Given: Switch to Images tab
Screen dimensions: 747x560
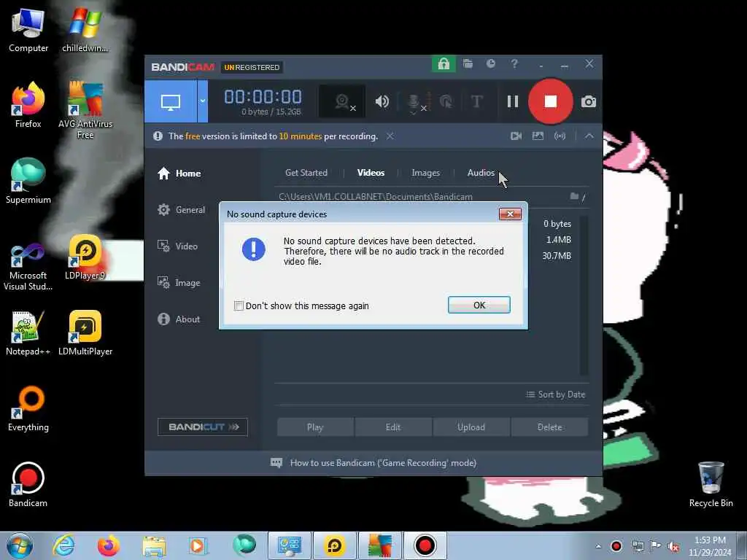Looking at the screenshot, I should [x=425, y=173].
